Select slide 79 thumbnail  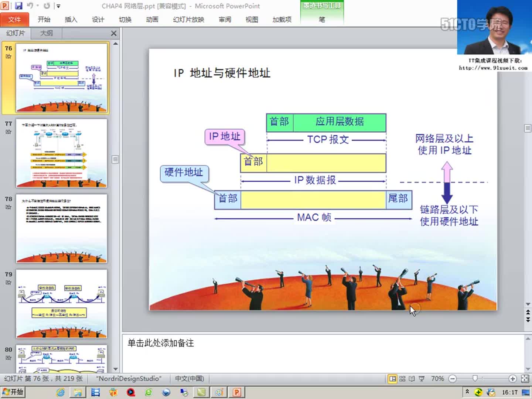pos(62,304)
